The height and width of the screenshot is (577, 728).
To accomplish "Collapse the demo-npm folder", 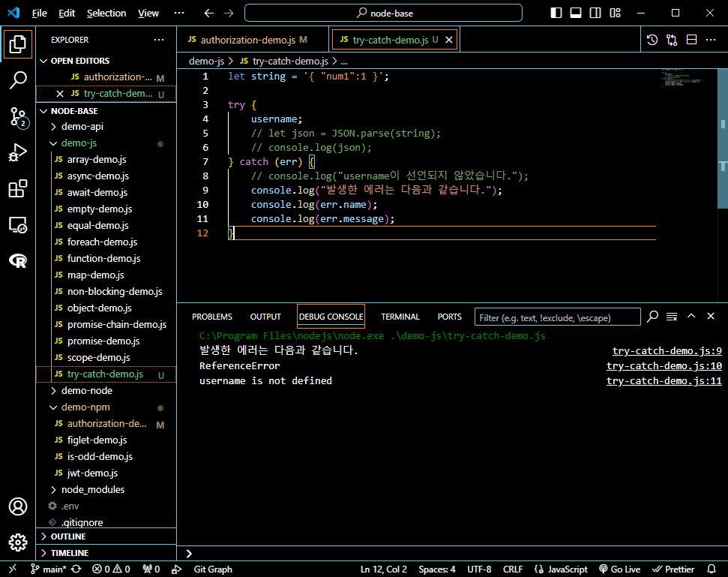I will (x=106, y=407).
